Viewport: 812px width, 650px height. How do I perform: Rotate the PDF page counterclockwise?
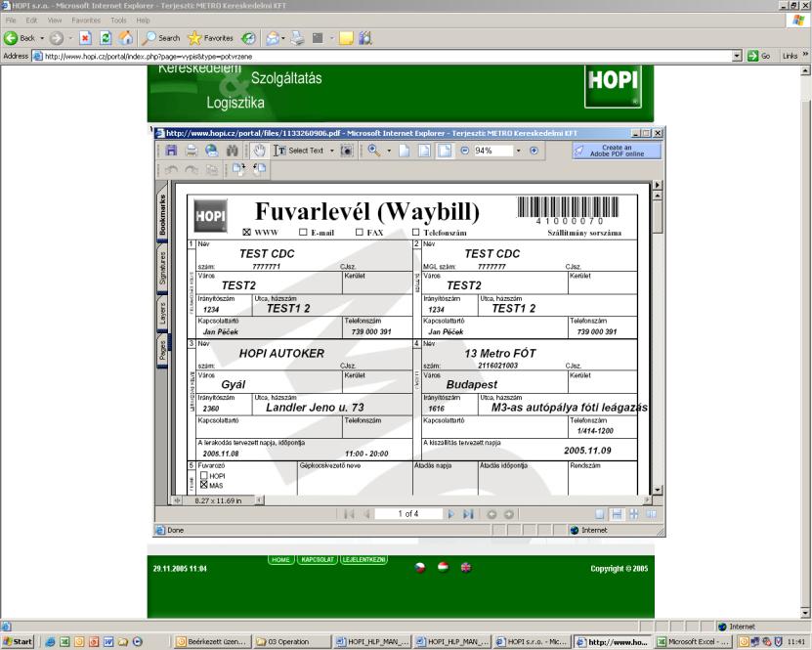[260, 169]
